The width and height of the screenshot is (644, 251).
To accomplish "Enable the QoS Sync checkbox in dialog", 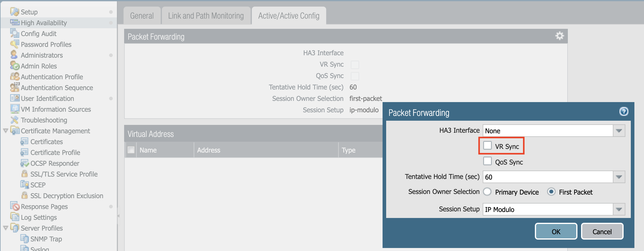I will tap(487, 161).
